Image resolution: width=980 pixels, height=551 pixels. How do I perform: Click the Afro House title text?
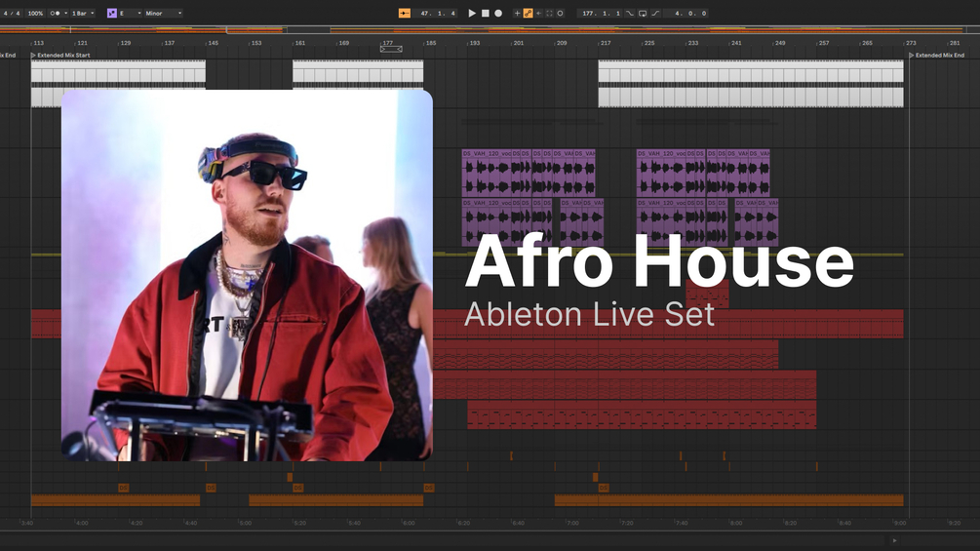click(659, 262)
